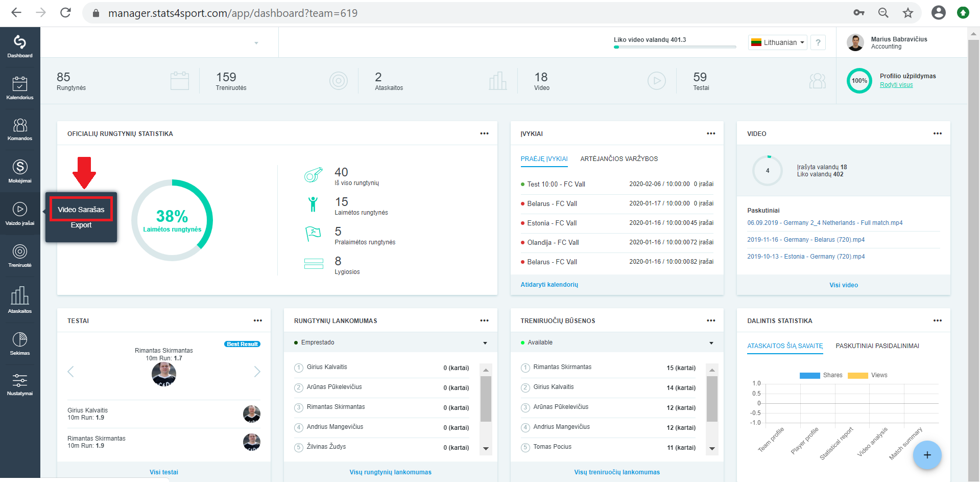980x482 pixels.
Task: Open 2019-11-16 Germany - Belarus video
Action: point(806,240)
